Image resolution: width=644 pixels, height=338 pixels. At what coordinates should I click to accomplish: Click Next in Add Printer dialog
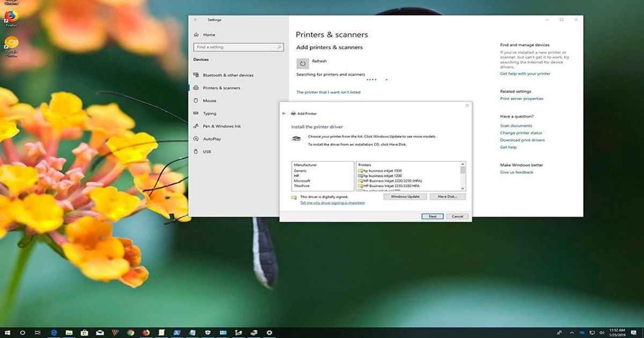click(x=432, y=216)
